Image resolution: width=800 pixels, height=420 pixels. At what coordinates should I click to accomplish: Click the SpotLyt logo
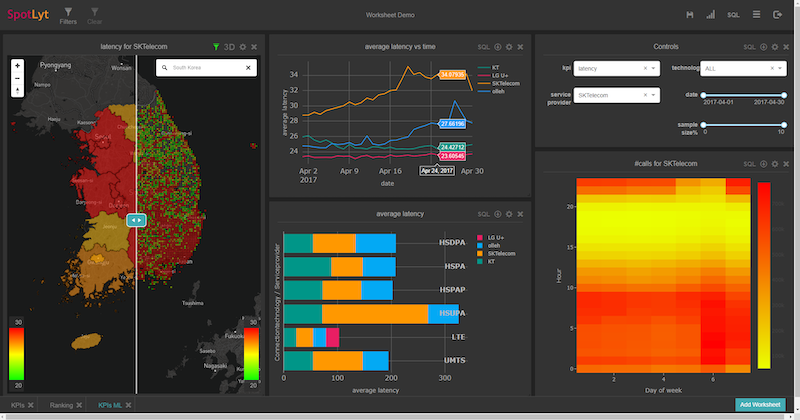tap(28, 15)
